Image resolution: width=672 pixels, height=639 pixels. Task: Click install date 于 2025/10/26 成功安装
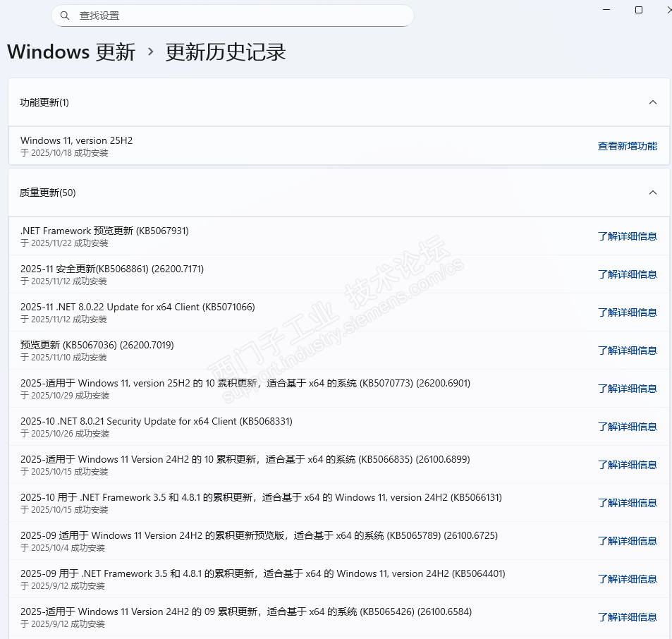65,434
